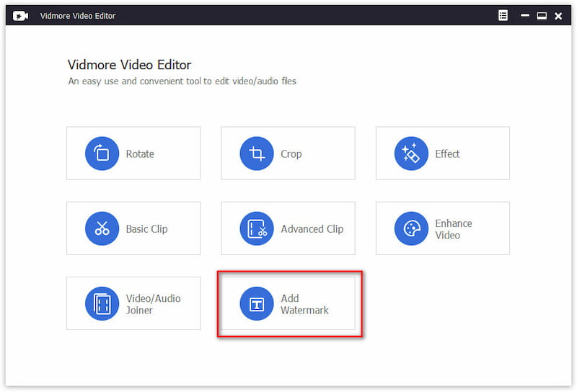Click the blue Rotate icon

pos(102,153)
